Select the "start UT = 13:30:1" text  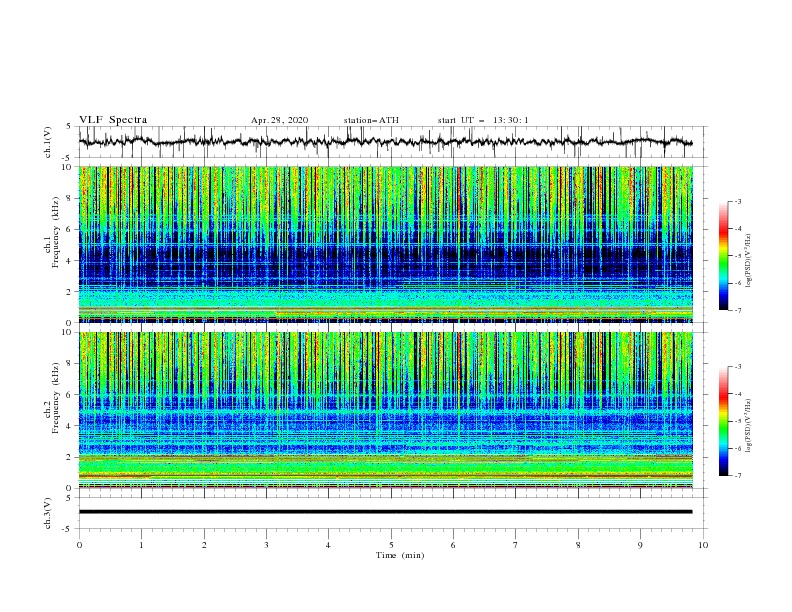(x=483, y=120)
